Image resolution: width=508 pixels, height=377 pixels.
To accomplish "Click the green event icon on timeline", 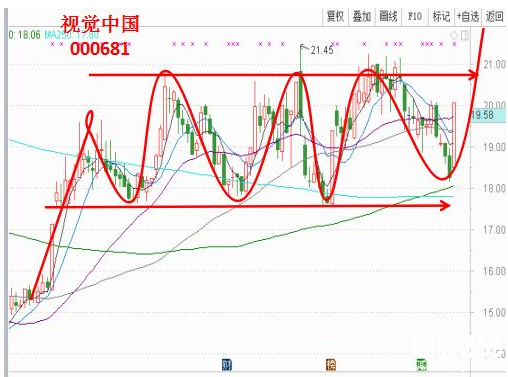I will [421, 365].
